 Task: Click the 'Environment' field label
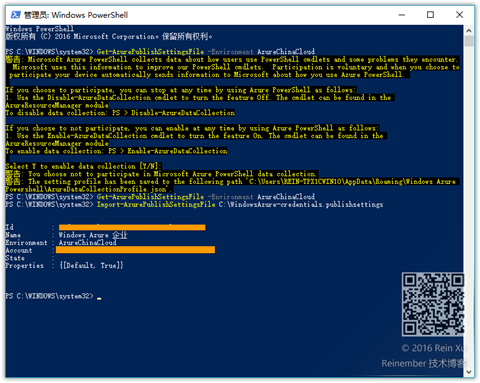(26, 243)
